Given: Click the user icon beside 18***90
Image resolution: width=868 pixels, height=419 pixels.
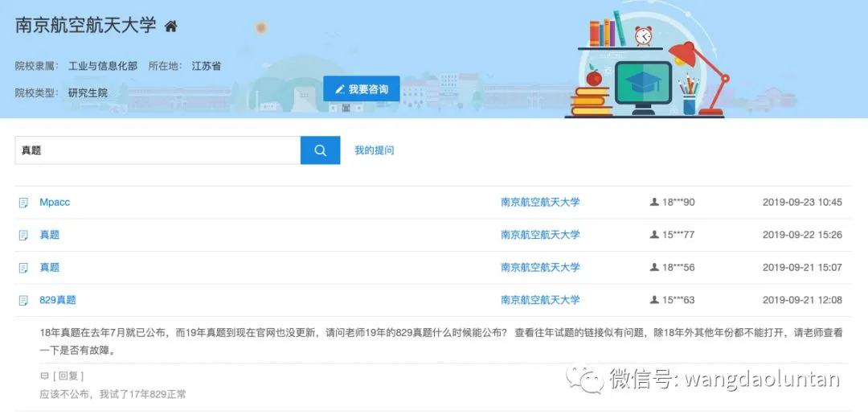Looking at the screenshot, I should tap(654, 203).
